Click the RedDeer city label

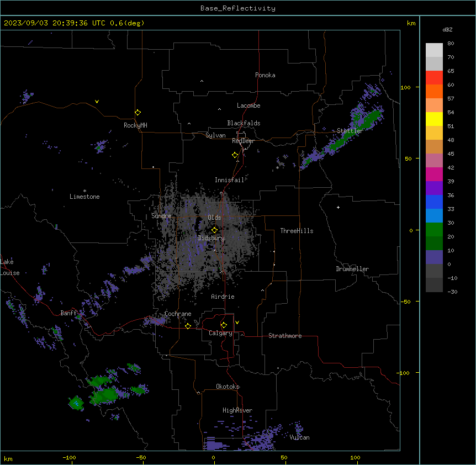tap(244, 141)
